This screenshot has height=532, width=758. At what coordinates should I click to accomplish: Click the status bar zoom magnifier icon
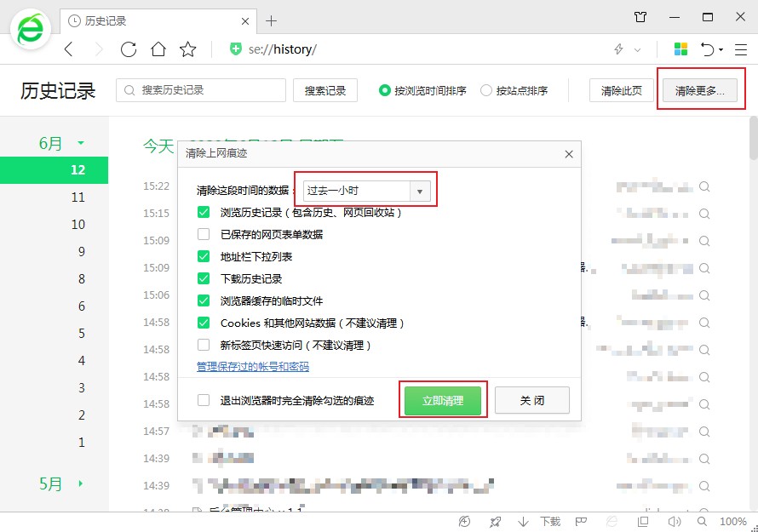click(702, 522)
